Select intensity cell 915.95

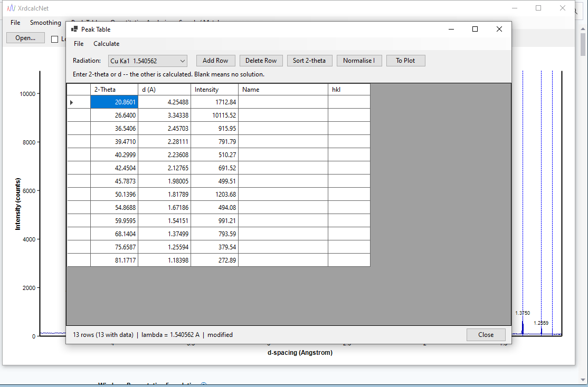214,129
